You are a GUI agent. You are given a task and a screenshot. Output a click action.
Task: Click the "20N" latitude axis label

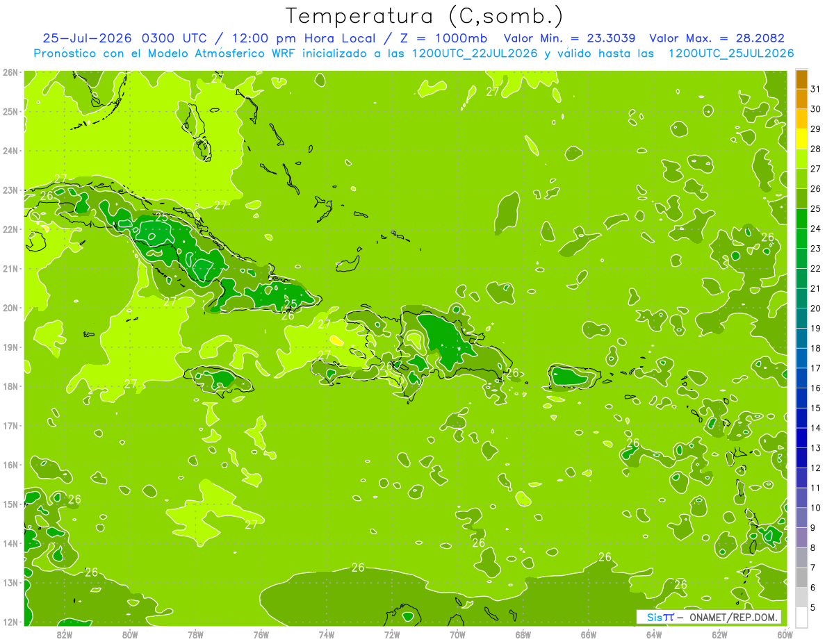[x=10, y=308]
